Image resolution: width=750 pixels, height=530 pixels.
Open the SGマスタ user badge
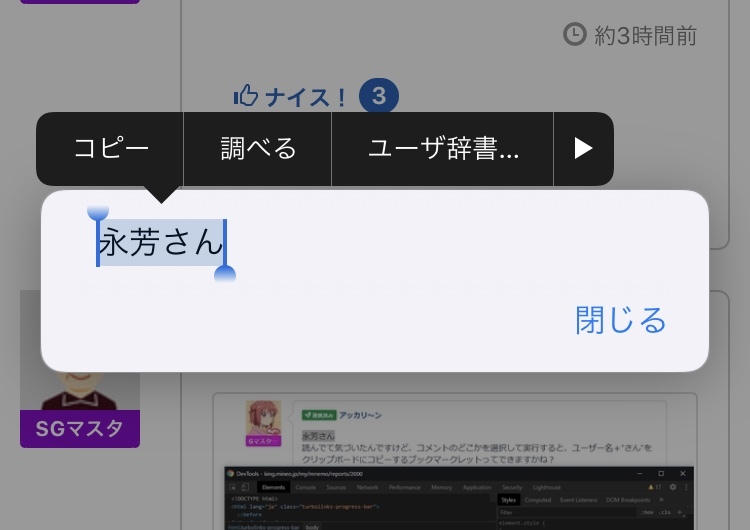tap(80, 429)
